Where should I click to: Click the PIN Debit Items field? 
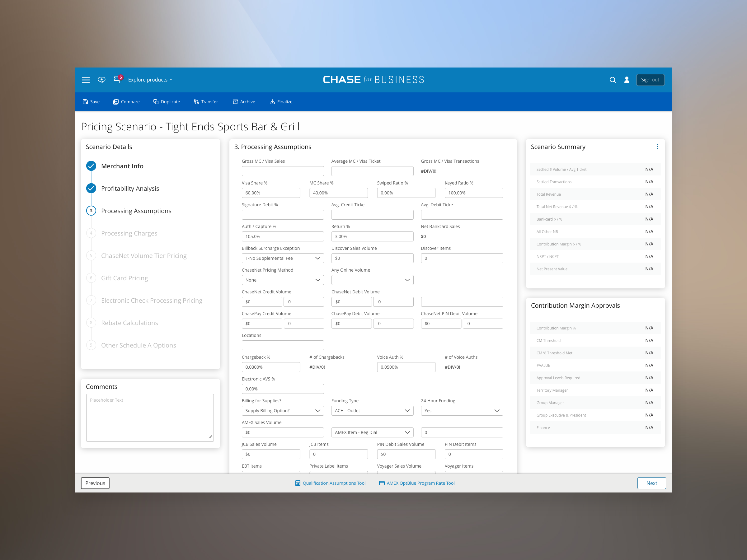coord(474,454)
